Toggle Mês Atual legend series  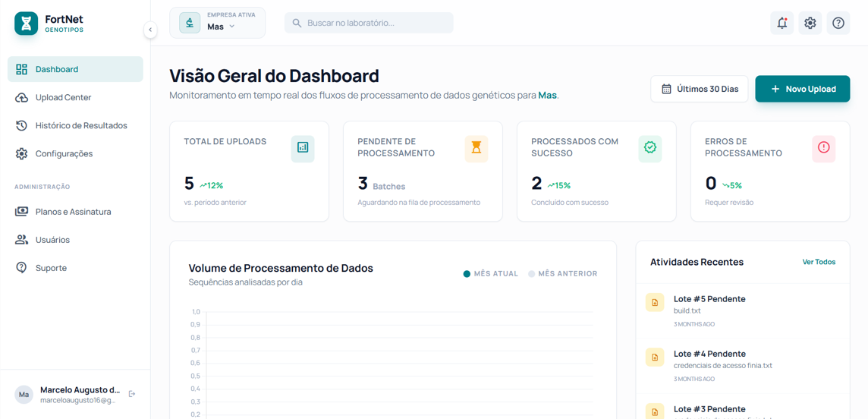pyautogui.click(x=490, y=273)
